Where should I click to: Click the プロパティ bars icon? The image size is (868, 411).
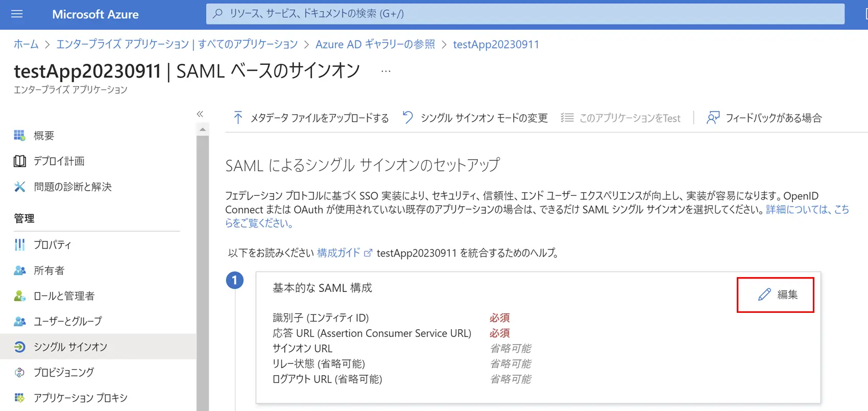[19, 245]
